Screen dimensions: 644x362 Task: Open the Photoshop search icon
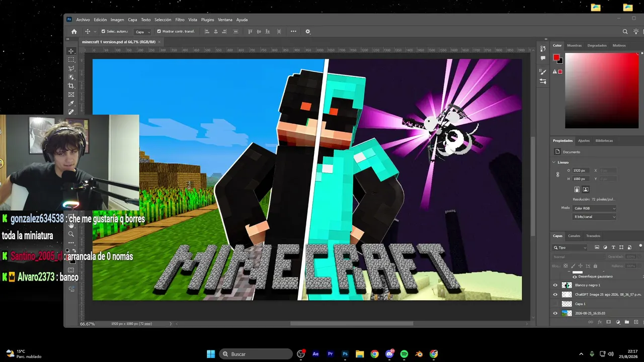625,31
